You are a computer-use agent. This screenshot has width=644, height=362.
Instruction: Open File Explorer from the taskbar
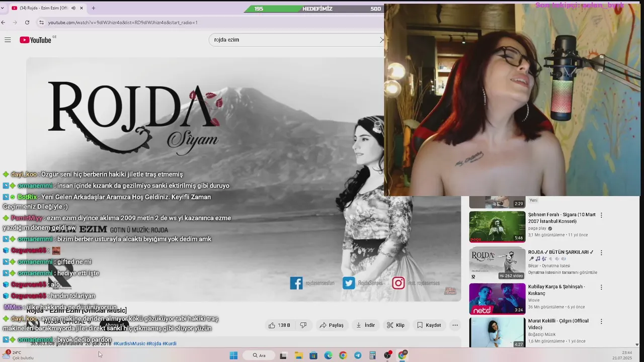click(298, 355)
